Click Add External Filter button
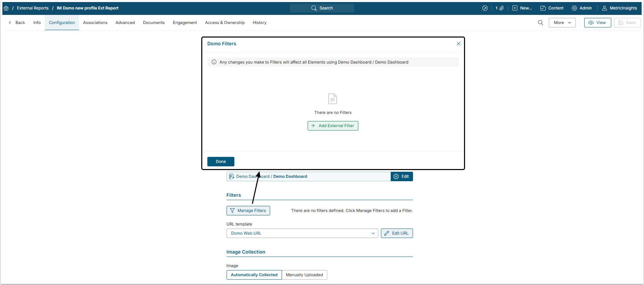Screen dimensions: 644x285 333,126
